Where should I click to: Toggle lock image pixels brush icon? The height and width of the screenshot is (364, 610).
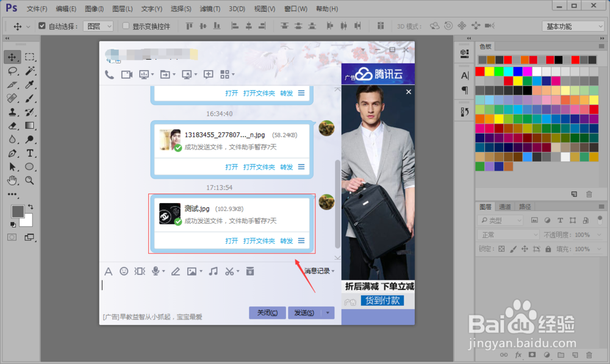point(513,249)
